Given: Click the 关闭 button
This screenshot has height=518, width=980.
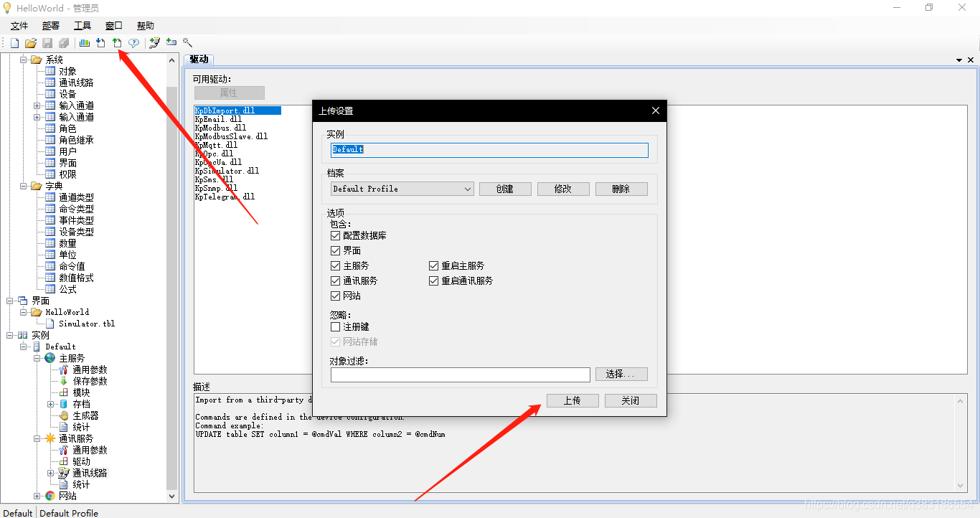Looking at the screenshot, I should point(631,400).
